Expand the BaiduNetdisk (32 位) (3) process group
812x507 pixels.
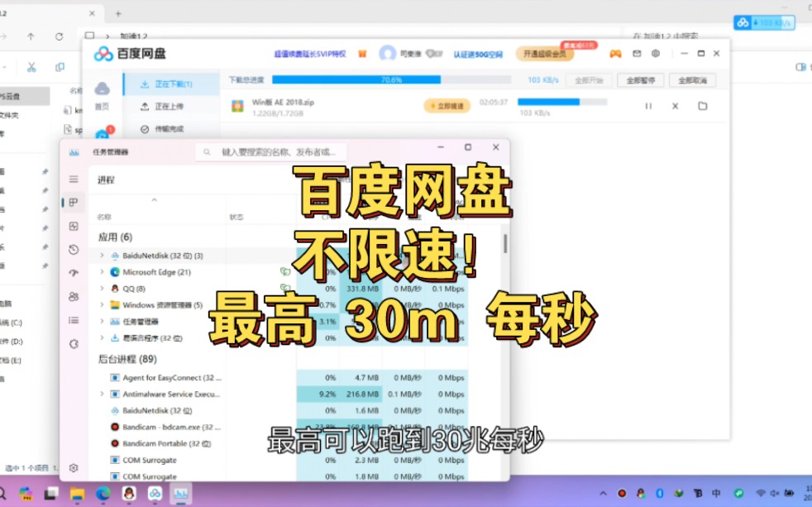pos(102,256)
